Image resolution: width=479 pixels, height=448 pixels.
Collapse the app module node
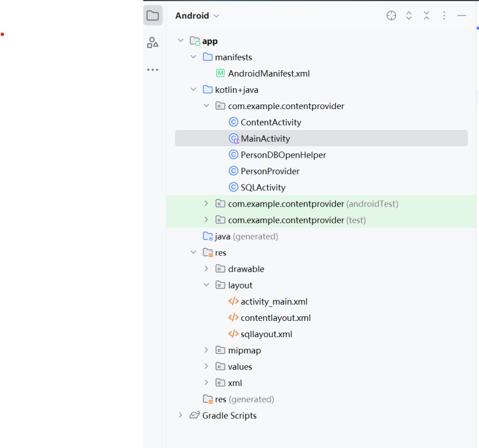pyautogui.click(x=180, y=41)
